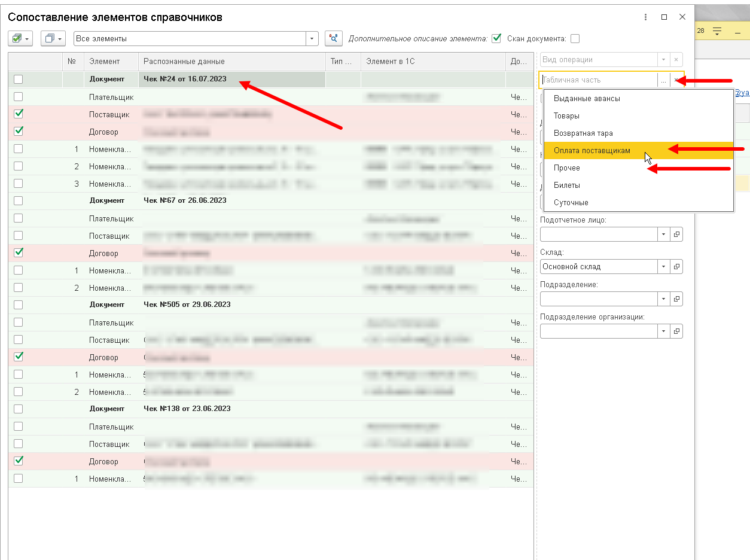Sort by the № column header
This screenshot has width=750, height=560.
click(73, 62)
